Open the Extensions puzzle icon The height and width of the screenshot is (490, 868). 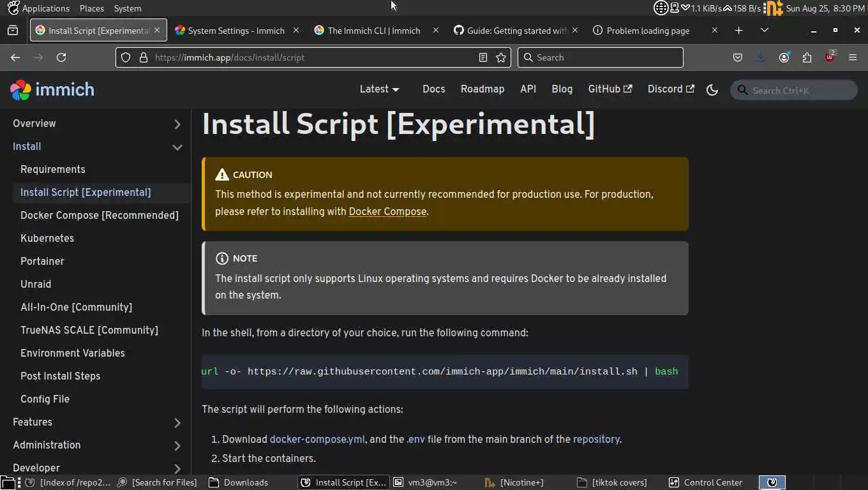[807, 57]
